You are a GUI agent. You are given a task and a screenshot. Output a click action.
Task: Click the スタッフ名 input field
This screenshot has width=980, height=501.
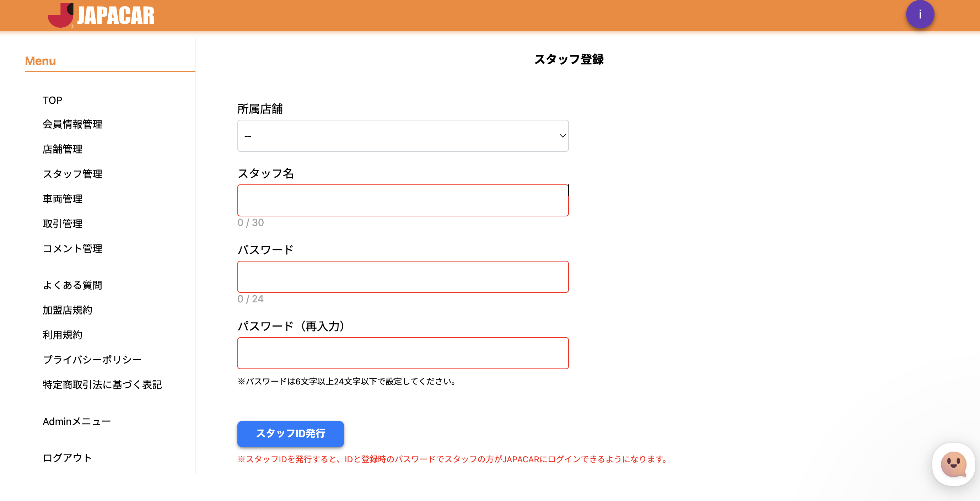click(403, 200)
